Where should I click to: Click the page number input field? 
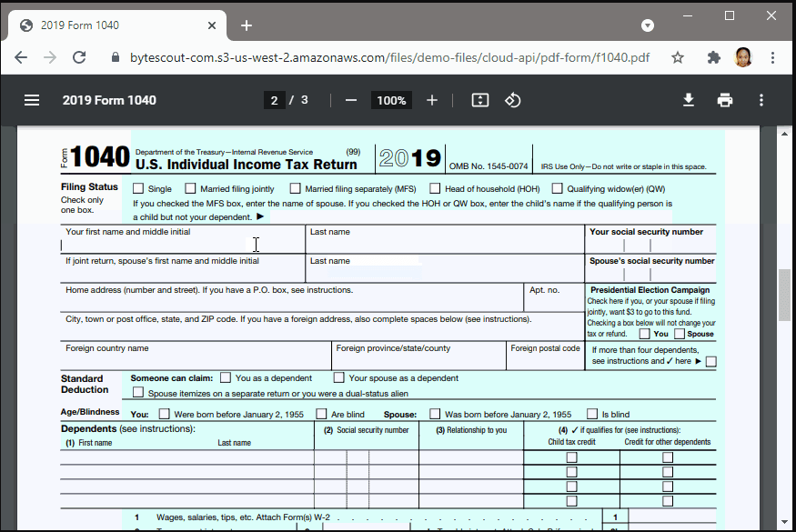coord(274,100)
